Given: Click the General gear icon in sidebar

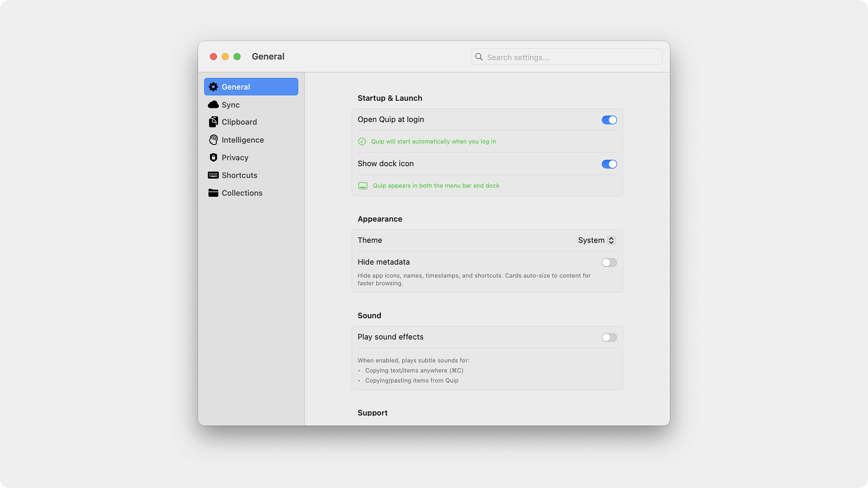Looking at the screenshot, I should pyautogui.click(x=213, y=87).
